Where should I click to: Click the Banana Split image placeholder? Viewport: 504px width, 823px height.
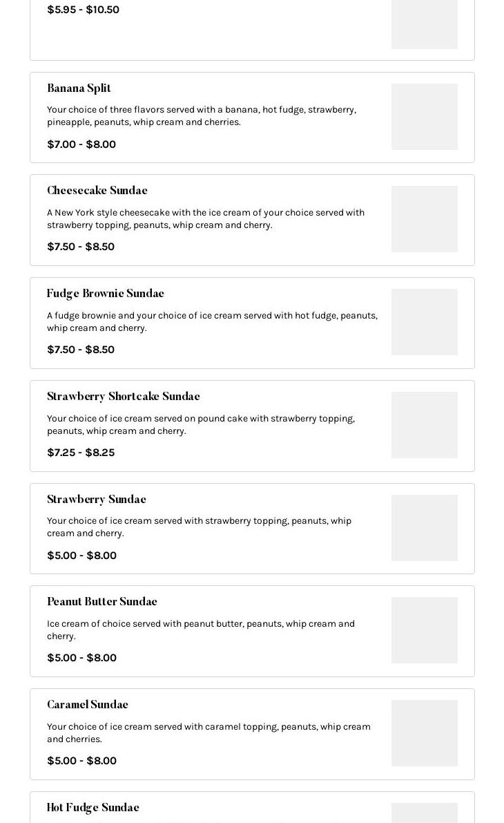pos(425,117)
